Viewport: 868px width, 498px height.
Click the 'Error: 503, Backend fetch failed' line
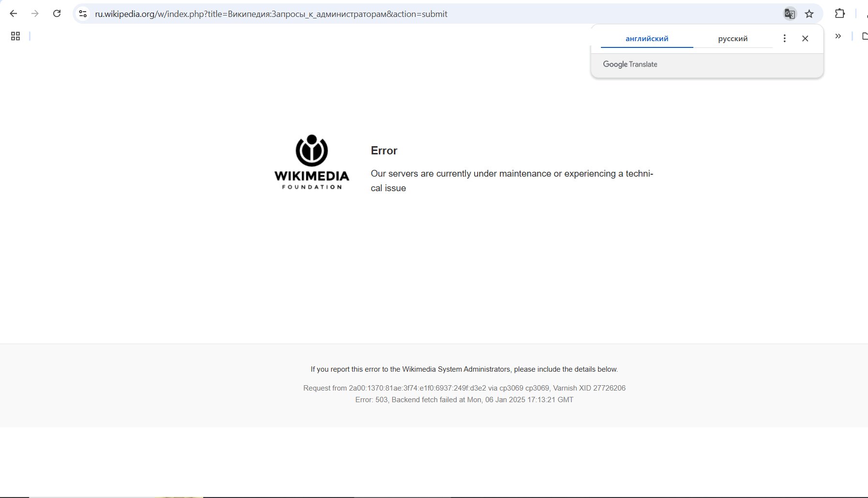(464, 400)
